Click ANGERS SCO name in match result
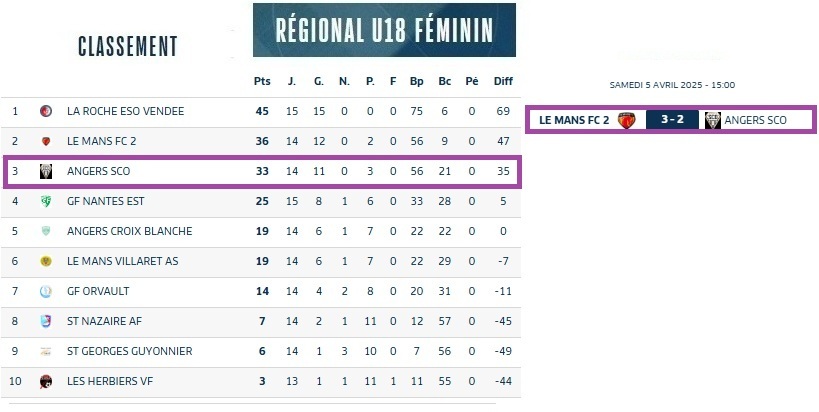Image resolution: width=819 pixels, height=412 pixels. 755,120
